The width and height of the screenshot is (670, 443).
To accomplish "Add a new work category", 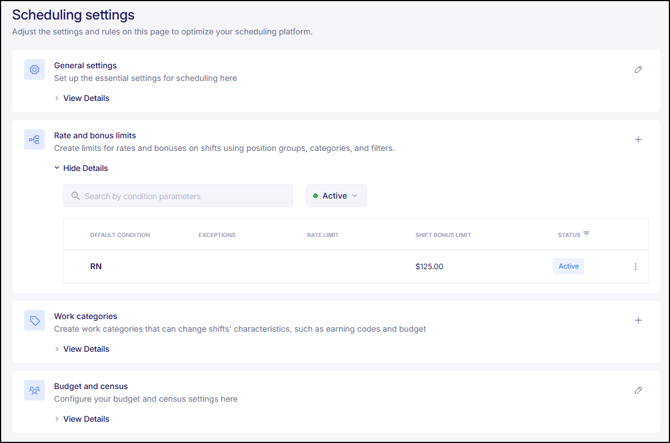I will click(638, 320).
